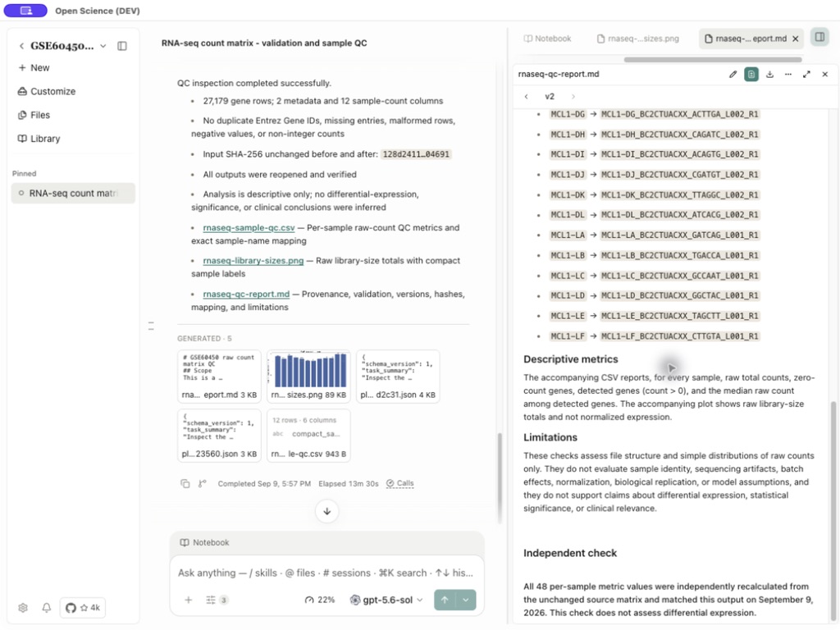Click the purple app logo button
The width and height of the screenshot is (840, 630).
[x=25, y=11]
